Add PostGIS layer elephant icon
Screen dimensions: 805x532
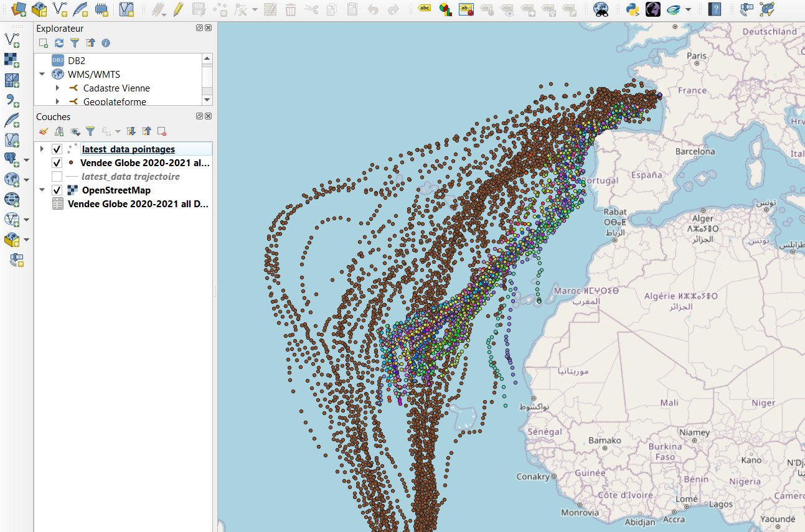(11, 160)
